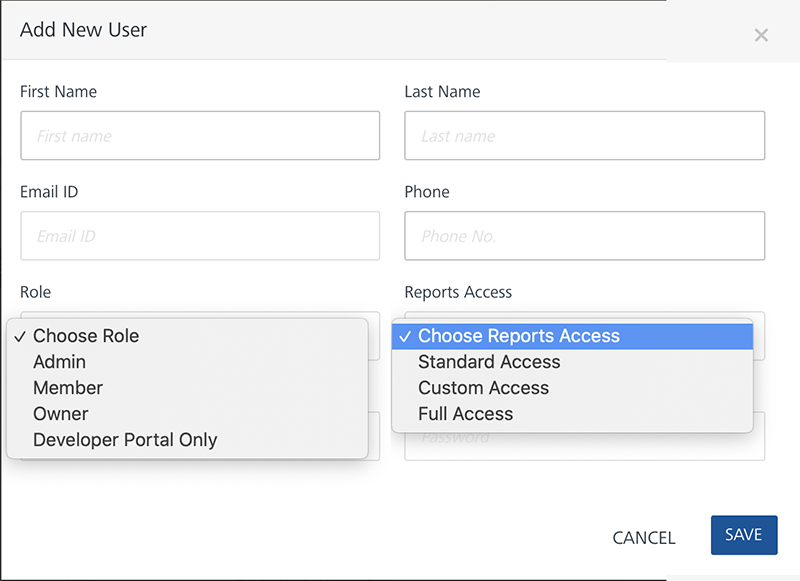Image resolution: width=800 pixels, height=581 pixels.
Task: Choose Member role option
Action: tap(68, 388)
